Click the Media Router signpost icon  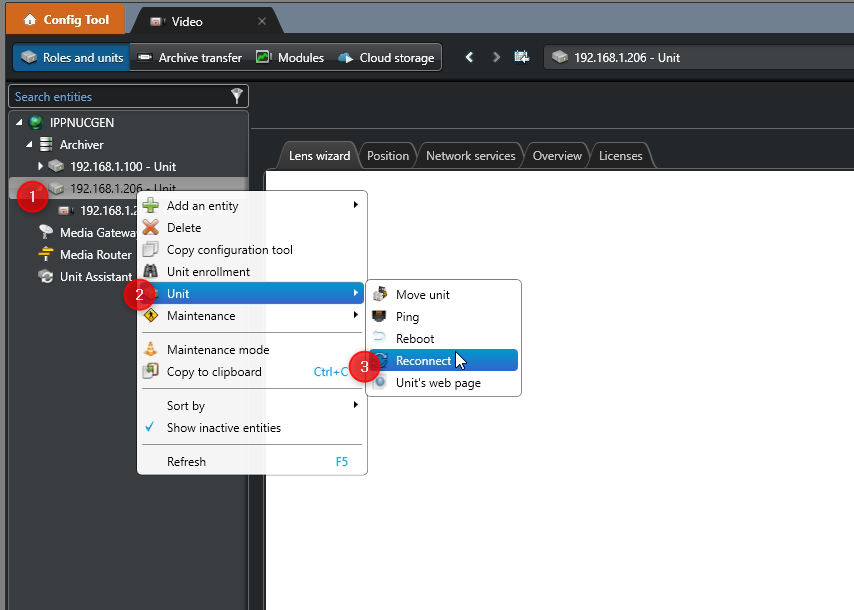(x=45, y=255)
